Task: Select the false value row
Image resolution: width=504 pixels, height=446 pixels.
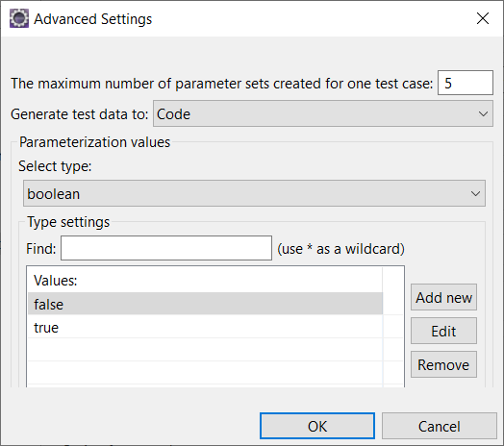Action: coord(205,304)
